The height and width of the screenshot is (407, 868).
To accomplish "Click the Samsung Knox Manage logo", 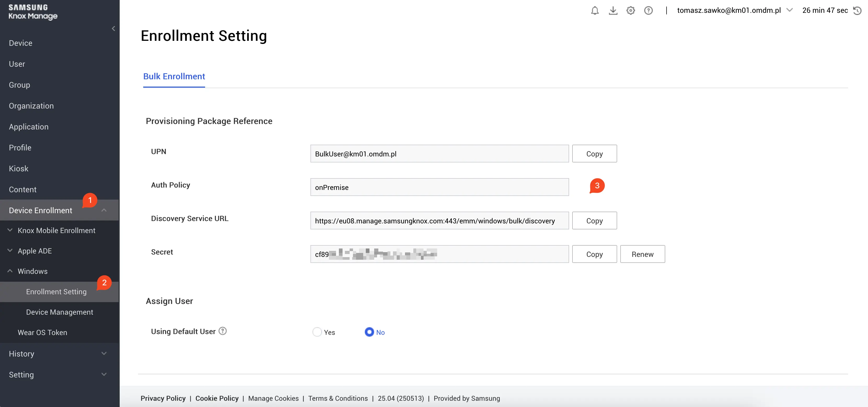I will [33, 12].
